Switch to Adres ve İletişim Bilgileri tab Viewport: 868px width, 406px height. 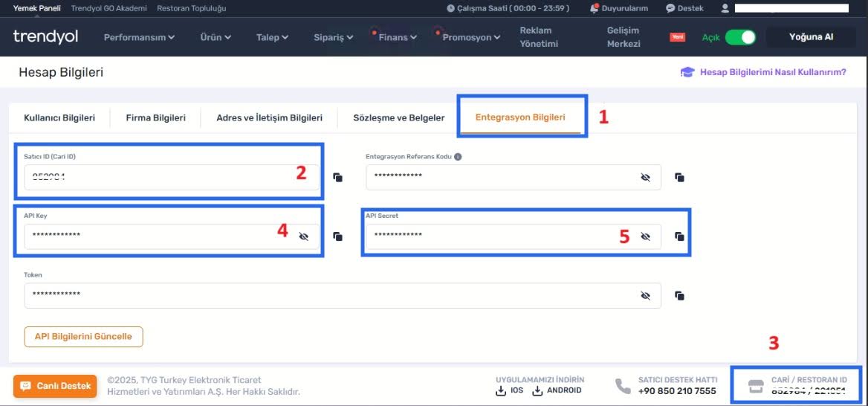(x=269, y=118)
